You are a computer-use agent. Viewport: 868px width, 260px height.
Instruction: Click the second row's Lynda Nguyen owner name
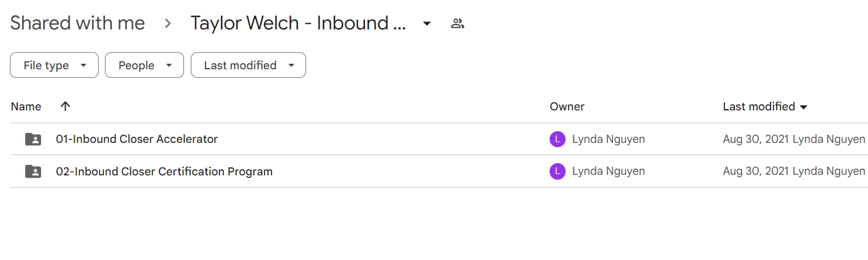pos(609,172)
